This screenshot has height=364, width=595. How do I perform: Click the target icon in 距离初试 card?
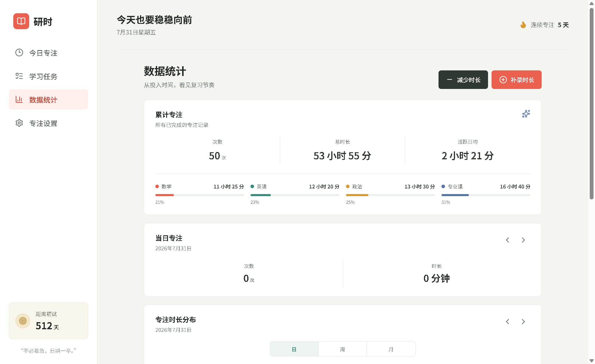[x=23, y=321]
